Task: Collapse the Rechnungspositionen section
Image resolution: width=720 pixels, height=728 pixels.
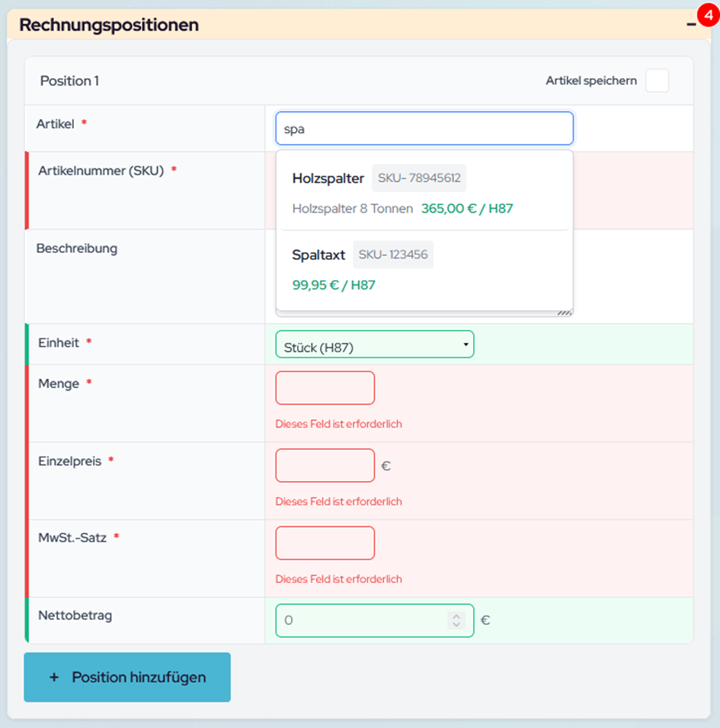Action: [690, 25]
